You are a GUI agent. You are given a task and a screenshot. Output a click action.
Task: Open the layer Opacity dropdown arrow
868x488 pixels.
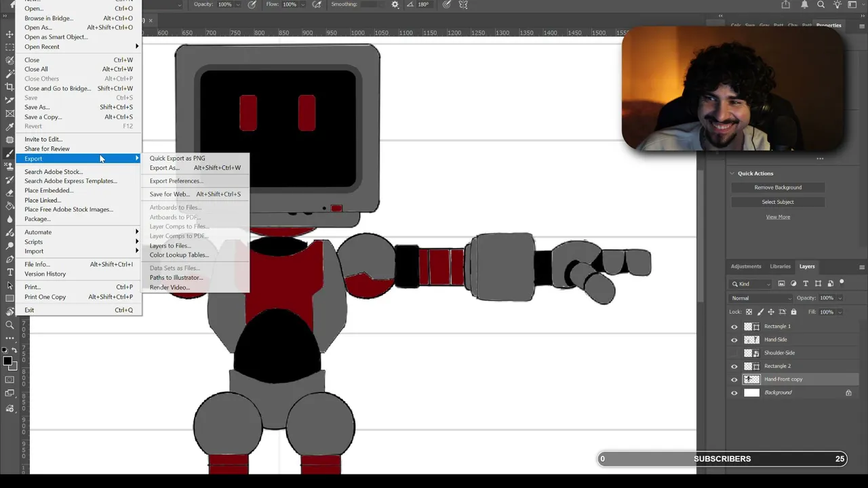point(840,298)
